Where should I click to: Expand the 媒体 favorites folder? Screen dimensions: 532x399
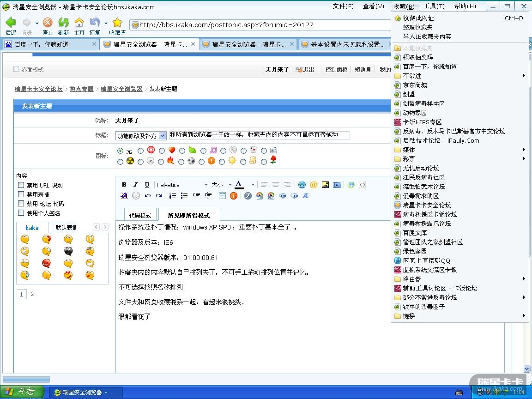click(460, 150)
